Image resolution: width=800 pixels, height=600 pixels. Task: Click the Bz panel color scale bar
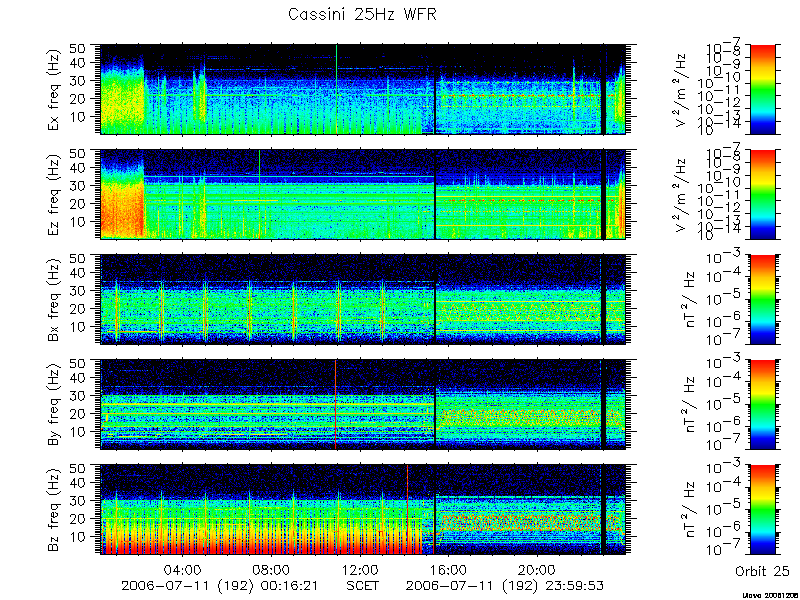tap(762, 510)
